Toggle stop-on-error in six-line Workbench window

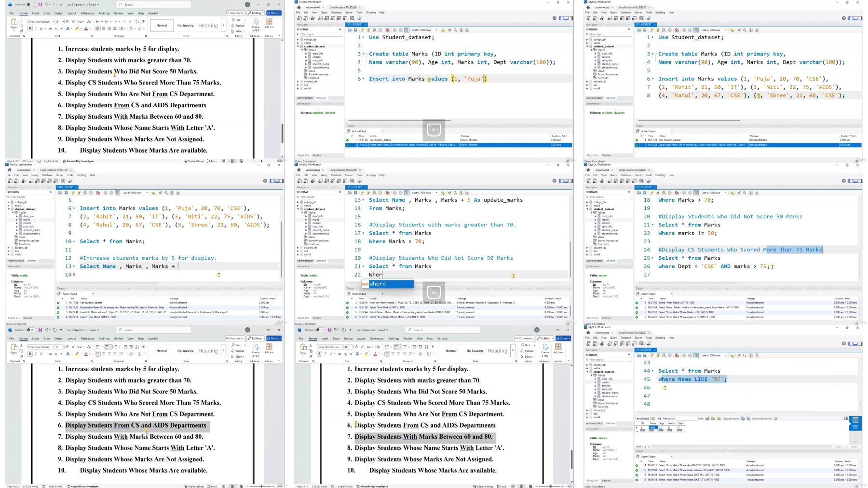[x=387, y=30]
